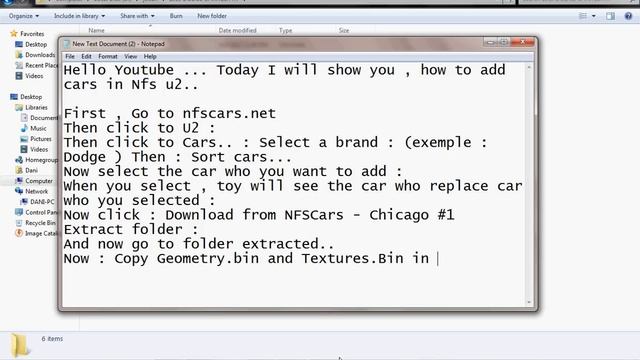Open Notepad Help menu
This screenshot has width=640, height=360.
click(x=150, y=56)
